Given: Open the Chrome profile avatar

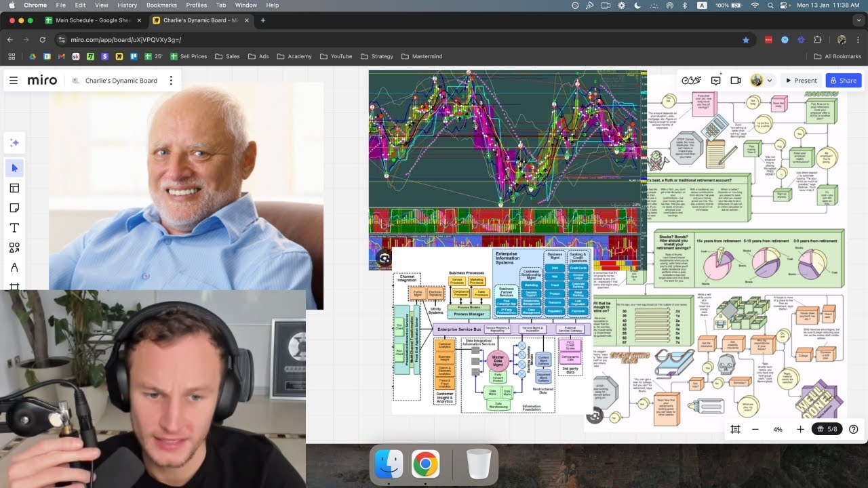Looking at the screenshot, I should pyautogui.click(x=842, y=40).
